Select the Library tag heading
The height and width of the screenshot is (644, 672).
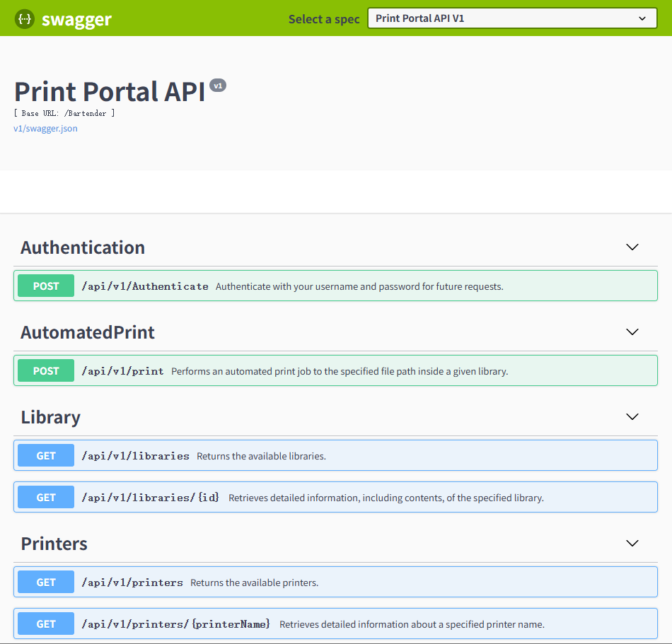point(50,417)
